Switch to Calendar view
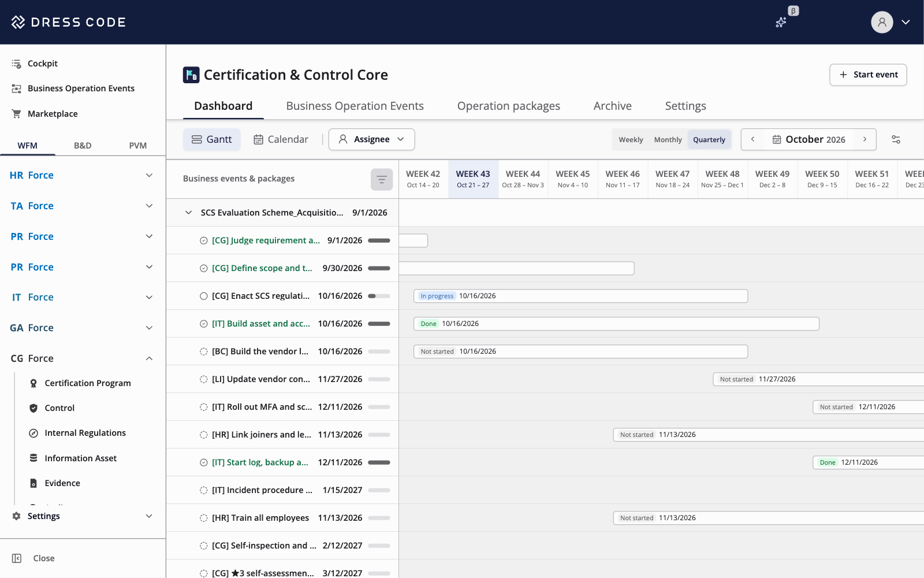The height and width of the screenshot is (578, 924). (281, 139)
